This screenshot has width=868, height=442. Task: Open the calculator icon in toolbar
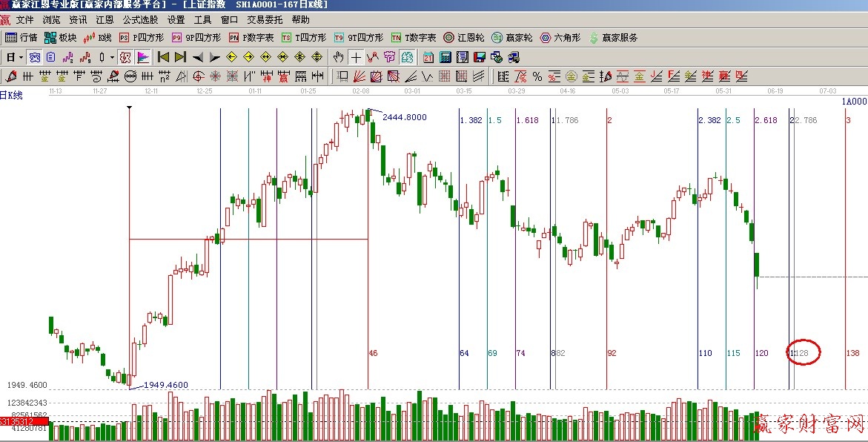pyautogui.click(x=445, y=57)
